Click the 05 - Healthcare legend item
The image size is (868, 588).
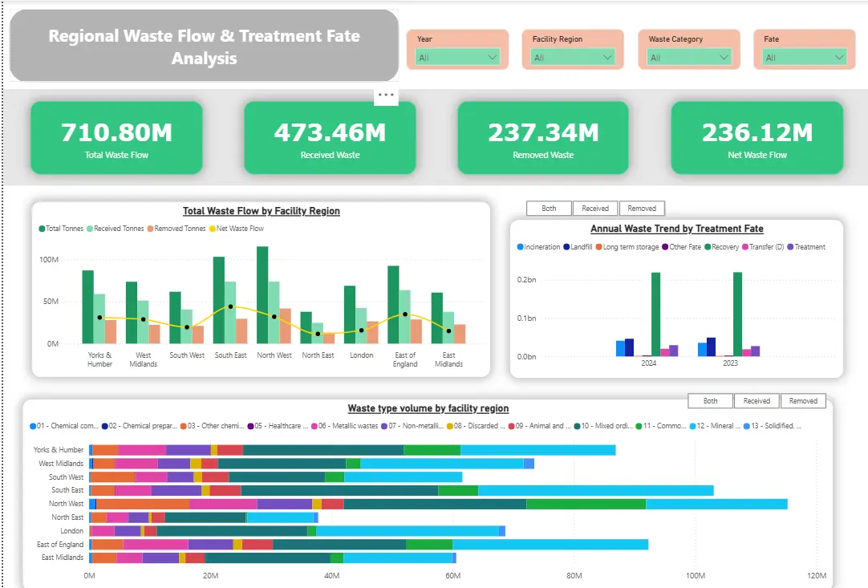pyautogui.click(x=278, y=426)
